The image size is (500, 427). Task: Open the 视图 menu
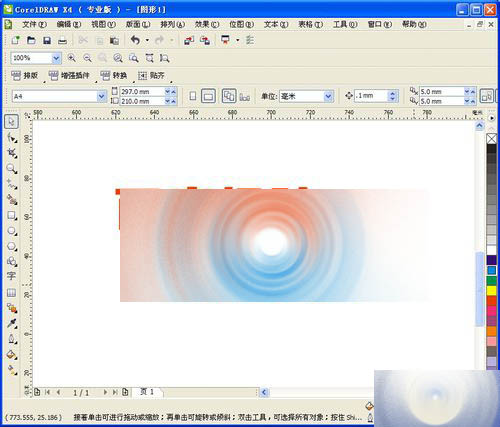point(103,24)
